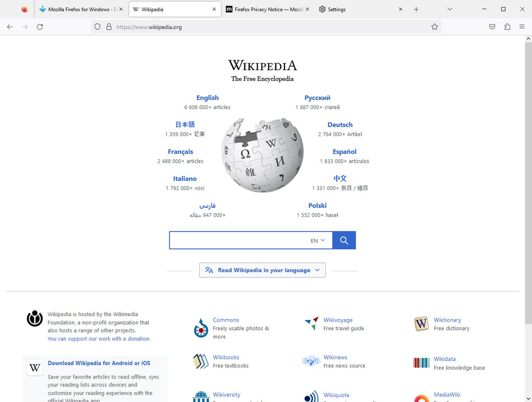Open the EN language selector in the search bar
The height and width of the screenshot is (402, 532).
[317, 240]
